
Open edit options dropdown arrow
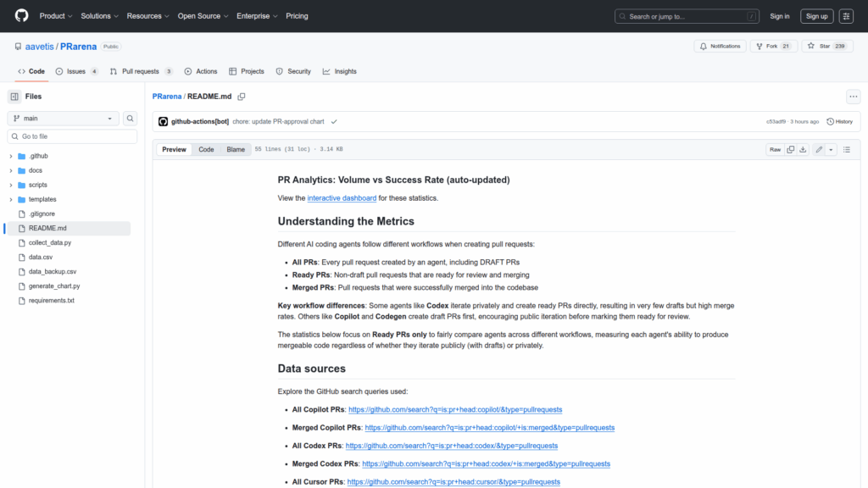[x=831, y=149]
